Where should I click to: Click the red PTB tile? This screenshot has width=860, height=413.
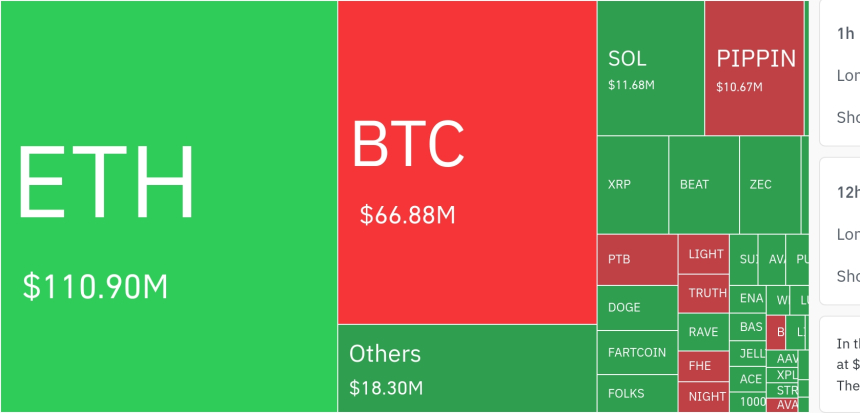click(x=637, y=260)
